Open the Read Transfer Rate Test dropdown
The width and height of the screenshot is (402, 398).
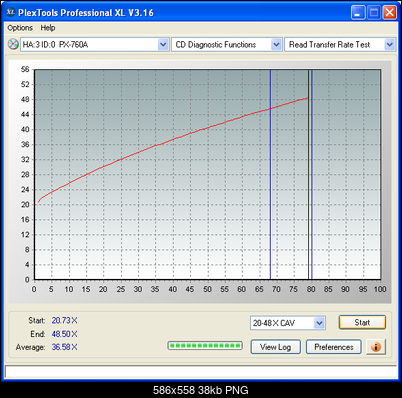coord(340,44)
